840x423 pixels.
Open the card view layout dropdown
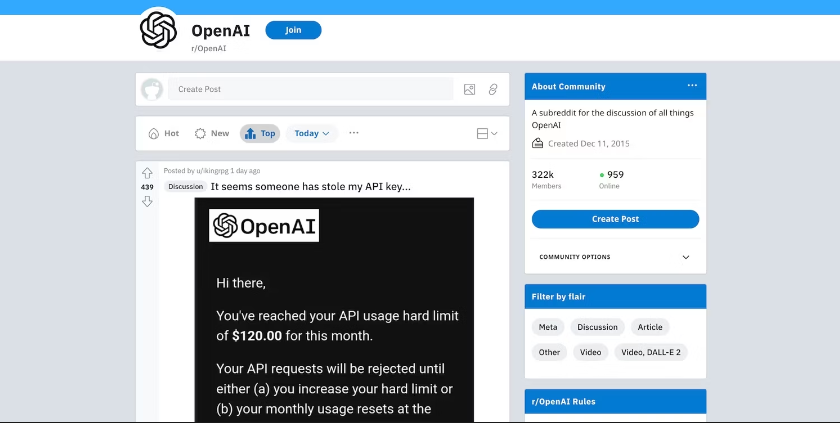click(x=487, y=133)
